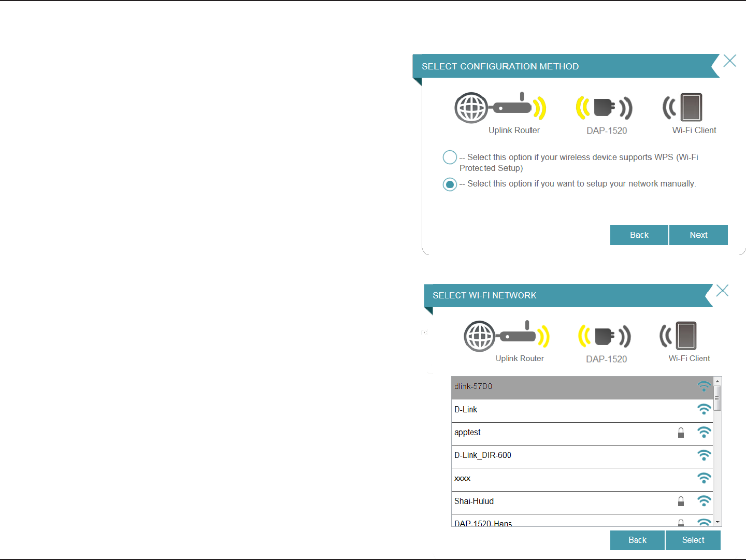
Task: Select the xxxx network name
Action: click(x=462, y=478)
